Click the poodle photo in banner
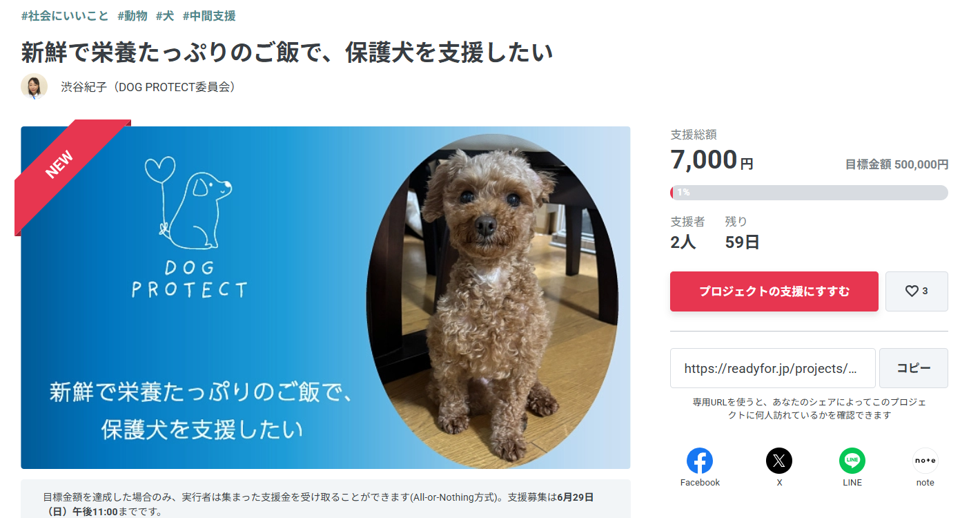 [x=492, y=300]
